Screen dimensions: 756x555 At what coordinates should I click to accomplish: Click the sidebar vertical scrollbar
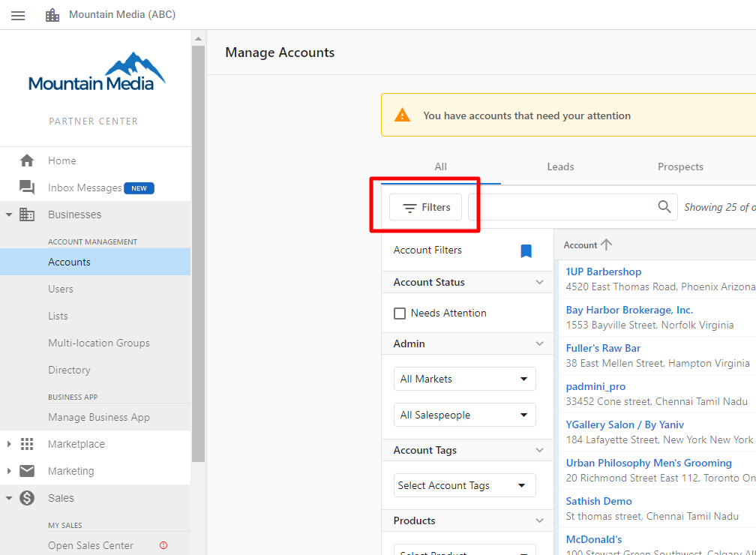198,253
